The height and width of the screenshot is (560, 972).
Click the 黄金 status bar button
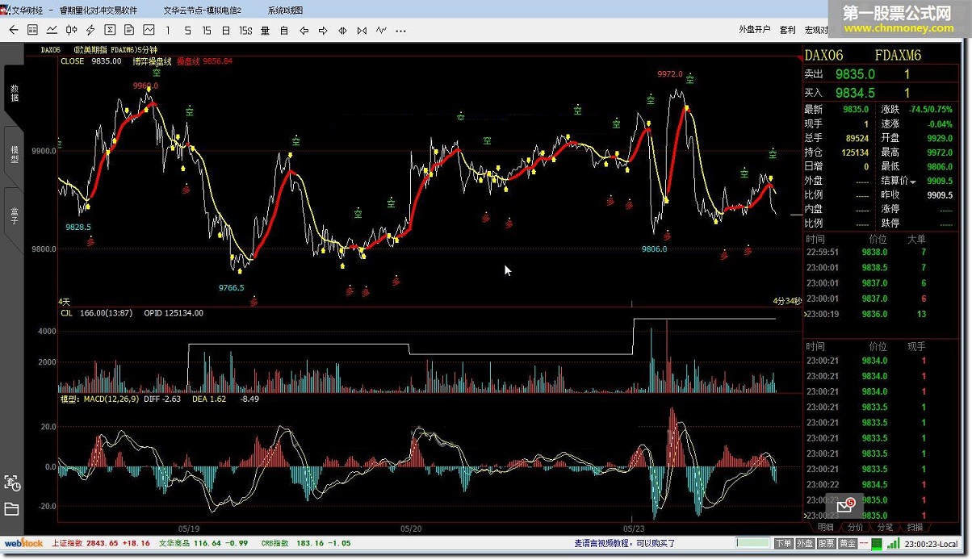coord(847,544)
